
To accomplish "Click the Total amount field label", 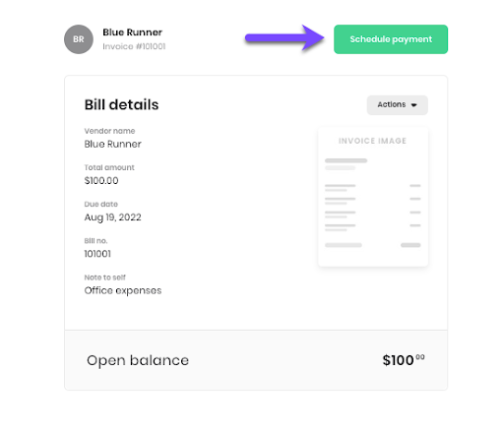I will pos(109,167).
